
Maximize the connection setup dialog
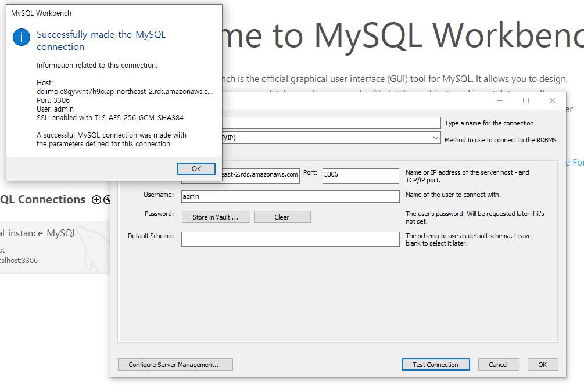tap(526, 100)
